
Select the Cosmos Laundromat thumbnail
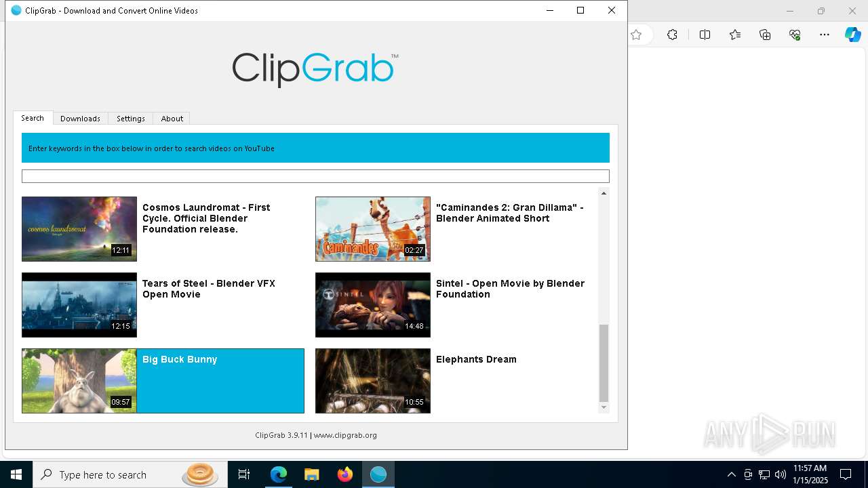[x=79, y=229]
